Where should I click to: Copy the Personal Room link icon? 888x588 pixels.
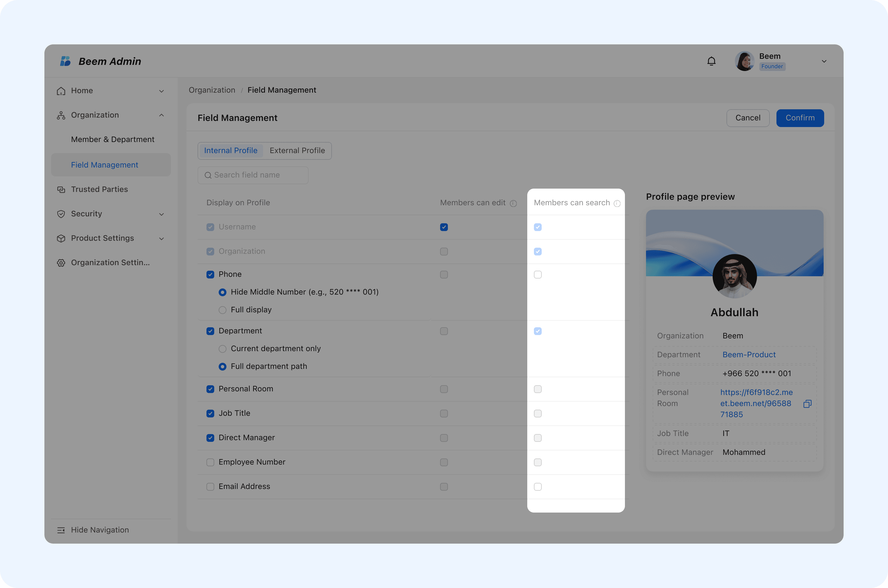click(807, 404)
